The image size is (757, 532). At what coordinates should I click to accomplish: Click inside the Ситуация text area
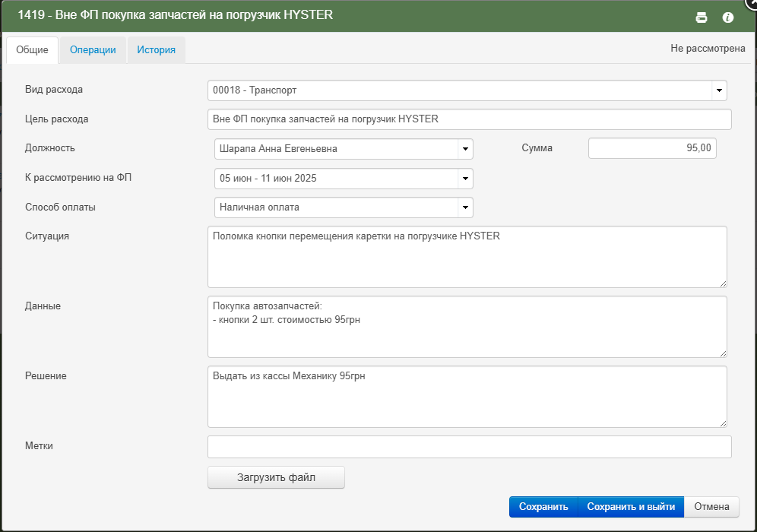[x=467, y=257]
